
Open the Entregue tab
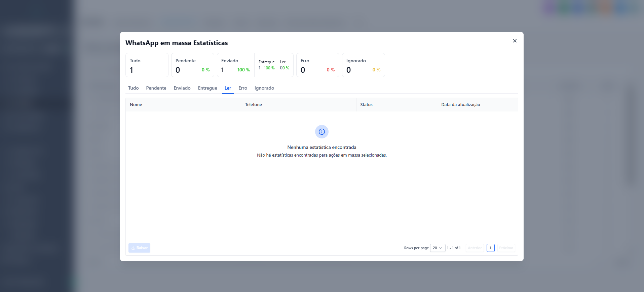207,88
